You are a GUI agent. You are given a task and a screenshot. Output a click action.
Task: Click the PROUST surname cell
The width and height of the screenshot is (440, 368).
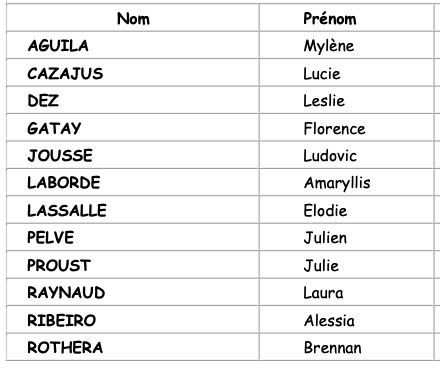tap(133, 265)
